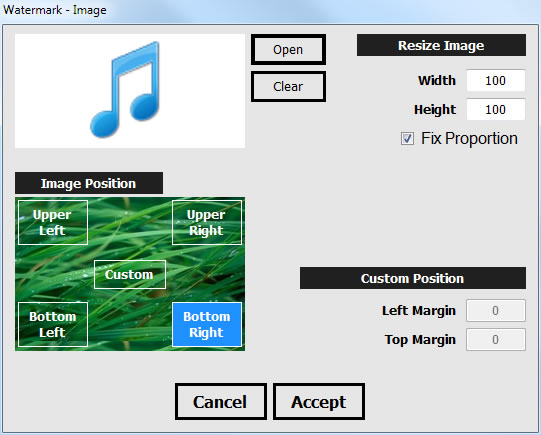Screen dimensions: 541x435
Task: Accept the watermark settings
Action: [319, 402]
